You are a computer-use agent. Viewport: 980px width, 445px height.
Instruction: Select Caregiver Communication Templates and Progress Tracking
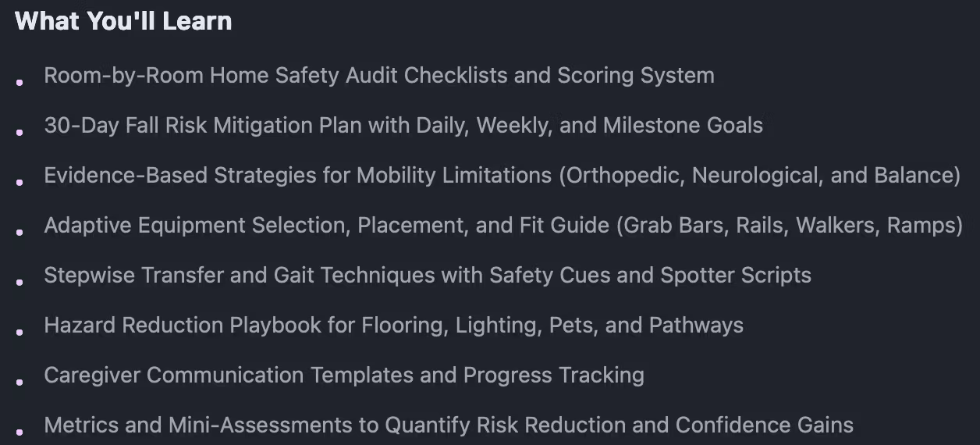point(344,376)
